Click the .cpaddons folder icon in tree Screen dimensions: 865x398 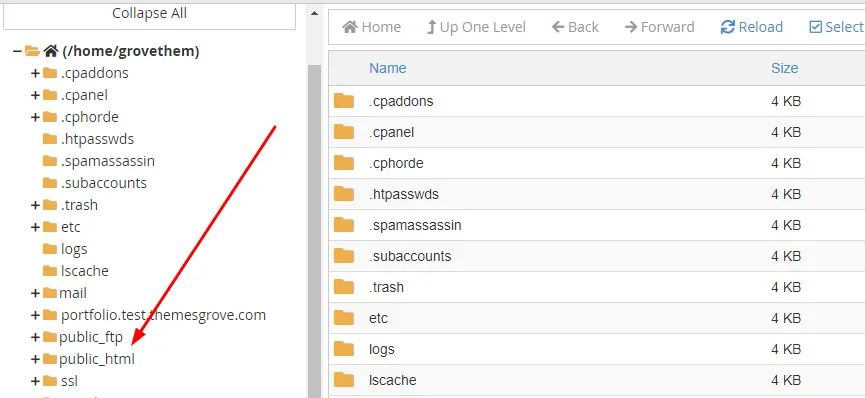pyautogui.click(x=50, y=73)
